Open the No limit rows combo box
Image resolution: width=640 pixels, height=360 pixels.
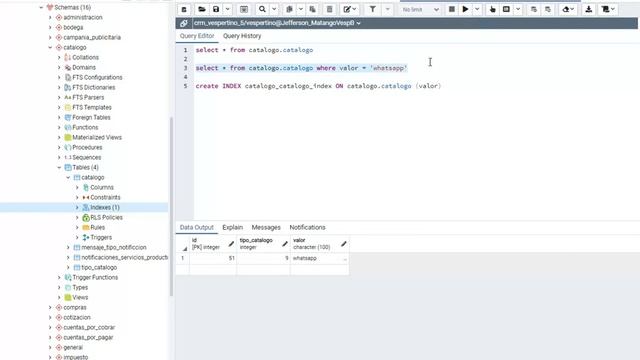[x=420, y=9]
